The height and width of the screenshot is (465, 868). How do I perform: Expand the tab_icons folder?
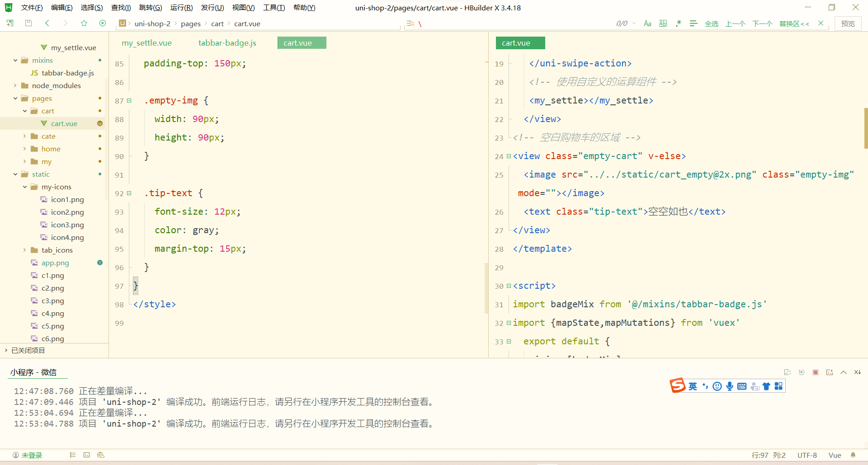(x=25, y=250)
